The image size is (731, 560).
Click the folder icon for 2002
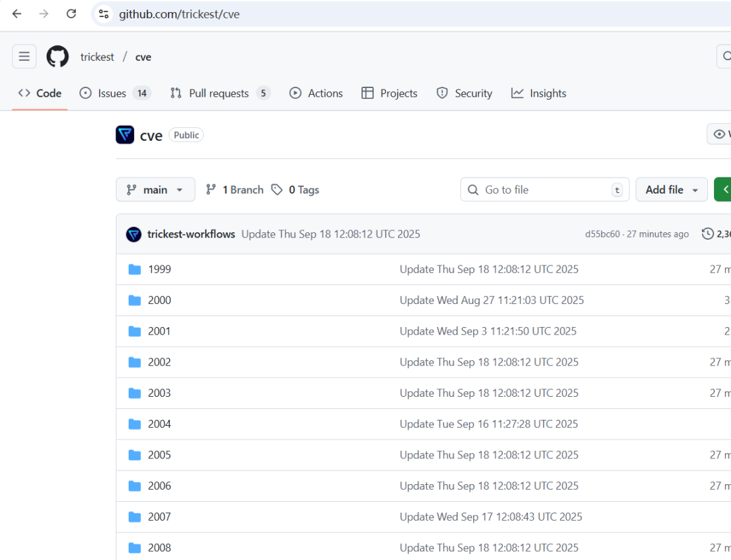pos(135,362)
